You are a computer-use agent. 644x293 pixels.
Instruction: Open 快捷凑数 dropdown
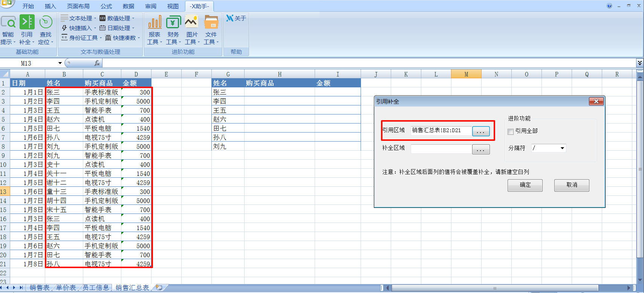[x=122, y=38]
